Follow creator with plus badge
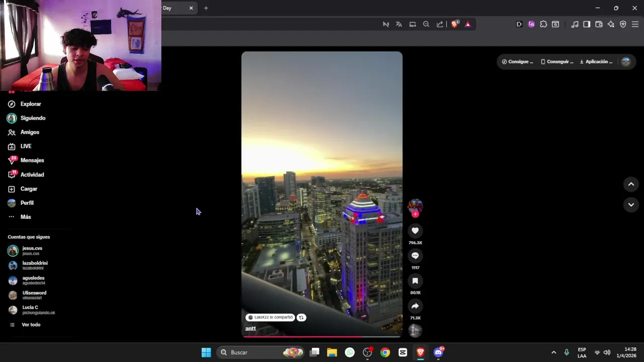The height and width of the screenshot is (362, 644). tap(415, 214)
